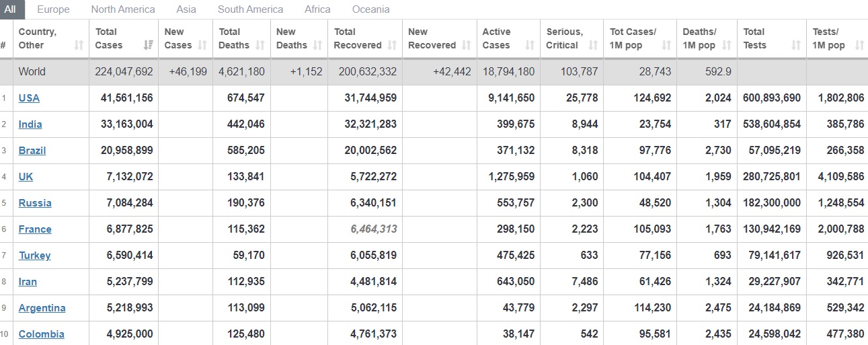Image resolution: width=868 pixels, height=345 pixels.
Task: Select World total cases 224,047,692
Action: (x=124, y=71)
